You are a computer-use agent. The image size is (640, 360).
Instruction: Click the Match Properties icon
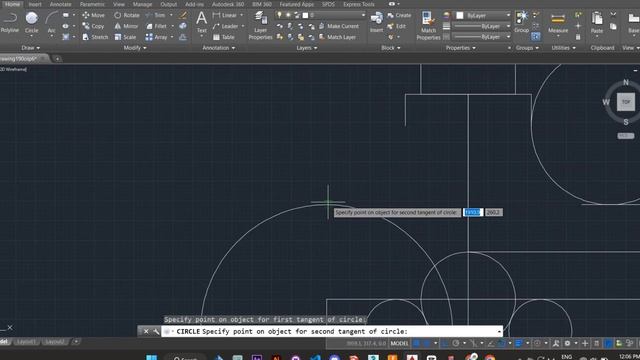(428, 25)
